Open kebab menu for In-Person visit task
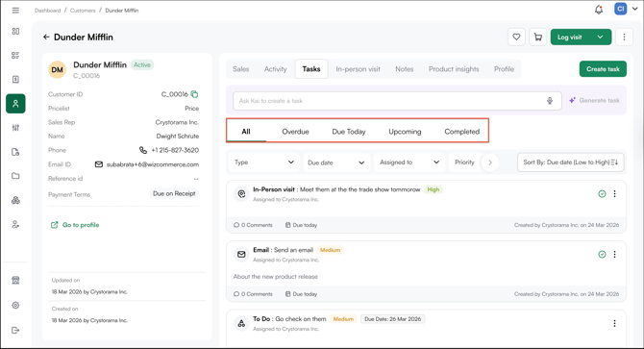This screenshot has width=644, height=349. [x=614, y=194]
